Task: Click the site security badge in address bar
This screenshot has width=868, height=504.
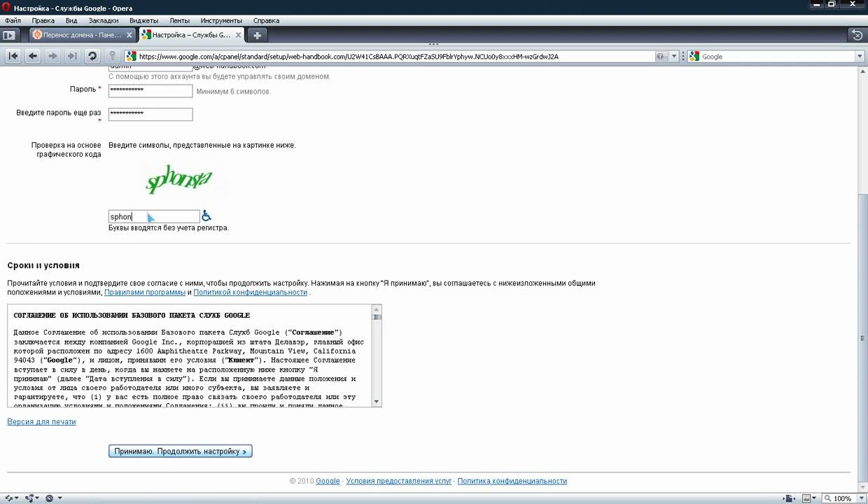Action: click(660, 57)
